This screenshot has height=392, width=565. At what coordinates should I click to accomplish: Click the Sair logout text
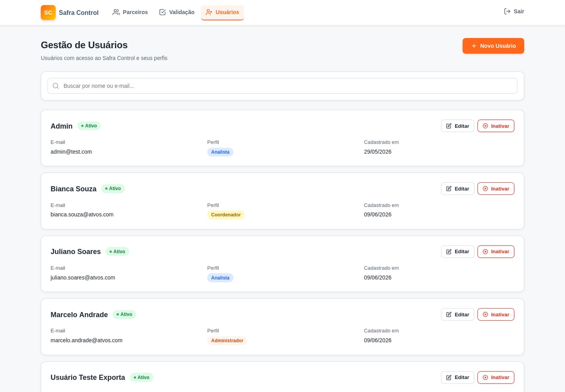519,11
